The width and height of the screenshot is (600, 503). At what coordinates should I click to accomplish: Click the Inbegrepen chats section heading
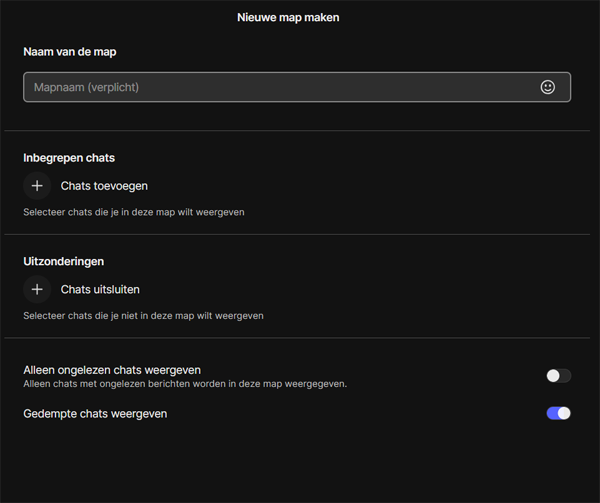pos(69,158)
